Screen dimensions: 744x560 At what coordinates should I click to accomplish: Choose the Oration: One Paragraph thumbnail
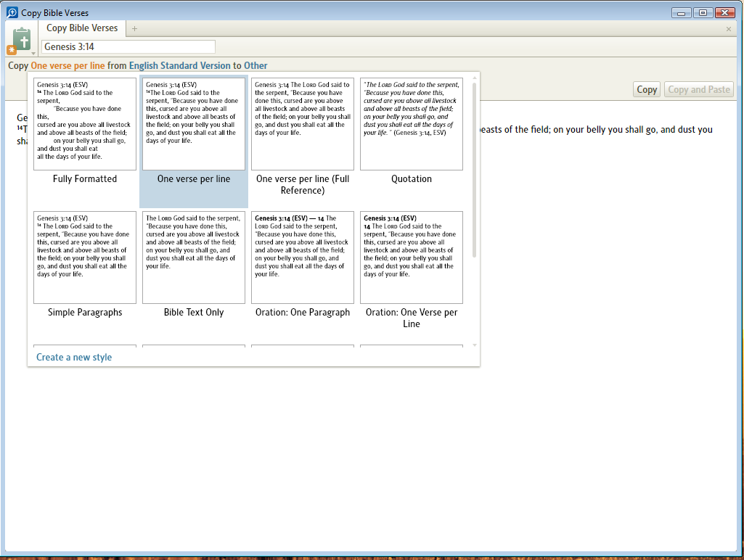tap(303, 258)
